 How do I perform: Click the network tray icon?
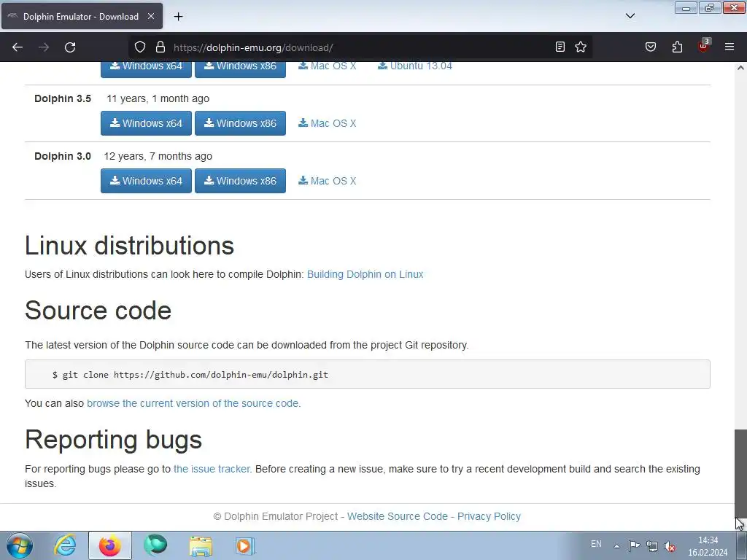tap(652, 545)
